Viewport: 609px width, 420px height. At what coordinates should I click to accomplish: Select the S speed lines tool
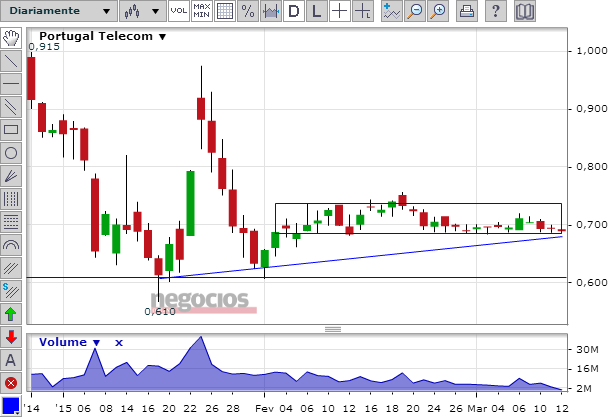coord(11,291)
